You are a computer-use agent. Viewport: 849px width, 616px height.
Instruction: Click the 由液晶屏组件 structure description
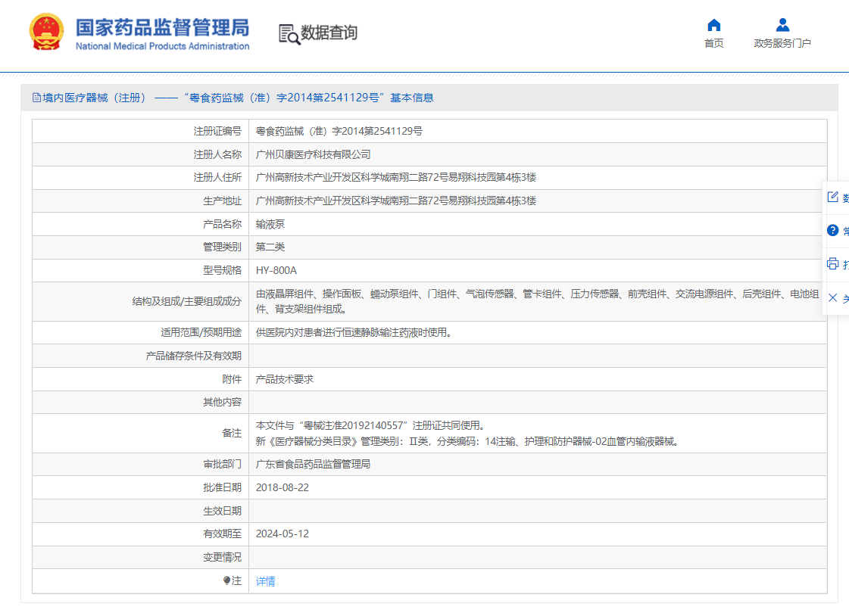[537, 301]
